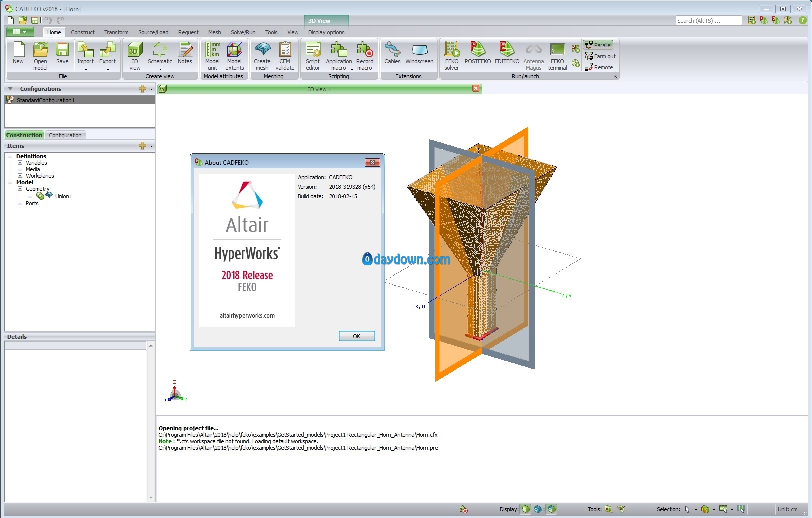The height and width of the screenshot is (518, 812).
Task: Click the Save icon in ribbon
Action: (62, 54)
